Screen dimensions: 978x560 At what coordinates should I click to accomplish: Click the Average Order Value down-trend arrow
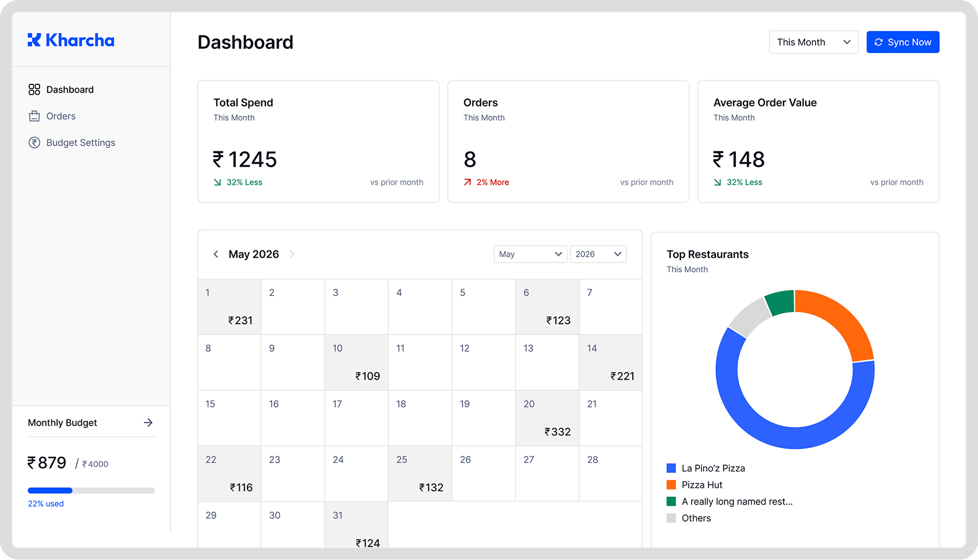(718, 182)
